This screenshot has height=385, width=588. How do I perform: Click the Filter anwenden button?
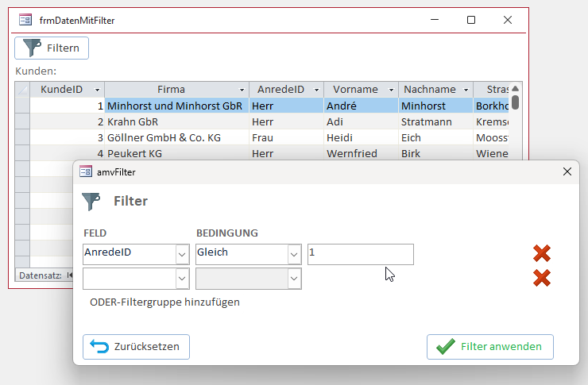click(490, 347)
